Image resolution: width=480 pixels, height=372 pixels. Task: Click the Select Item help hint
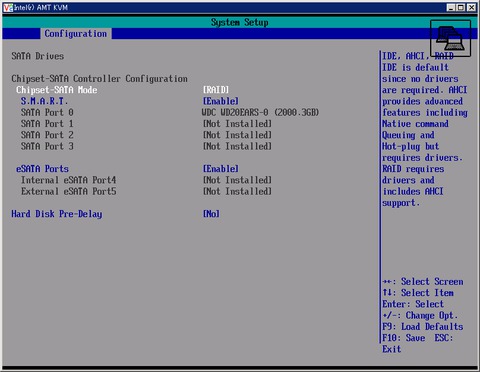[418, 293]
